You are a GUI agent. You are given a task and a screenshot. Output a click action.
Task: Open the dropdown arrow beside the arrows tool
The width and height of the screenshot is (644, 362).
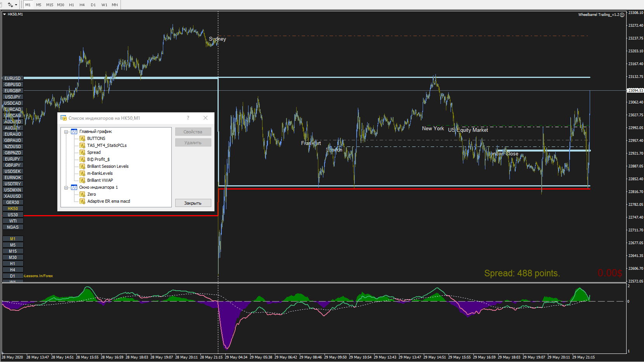point(16,5)
